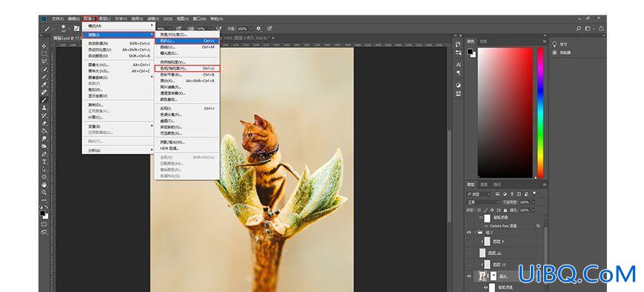Screen dimensions: 644x292
Task: Open the 滤镜(T) menu
Action: [154, 19]
